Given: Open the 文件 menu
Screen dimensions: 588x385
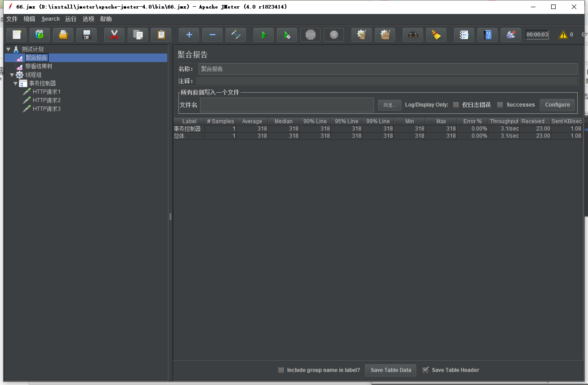Looking at the screenshot, I should pos(12,19).
